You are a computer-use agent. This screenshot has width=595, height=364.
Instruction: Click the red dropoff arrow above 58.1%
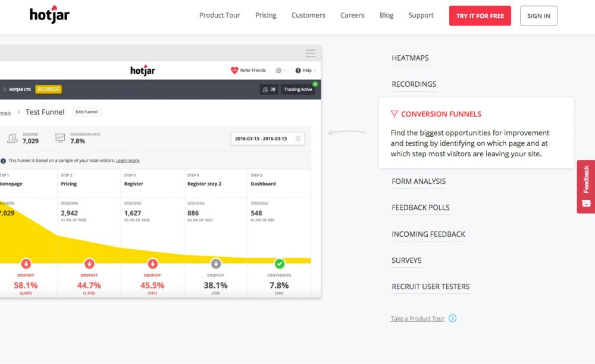click(x=26, y=263)
